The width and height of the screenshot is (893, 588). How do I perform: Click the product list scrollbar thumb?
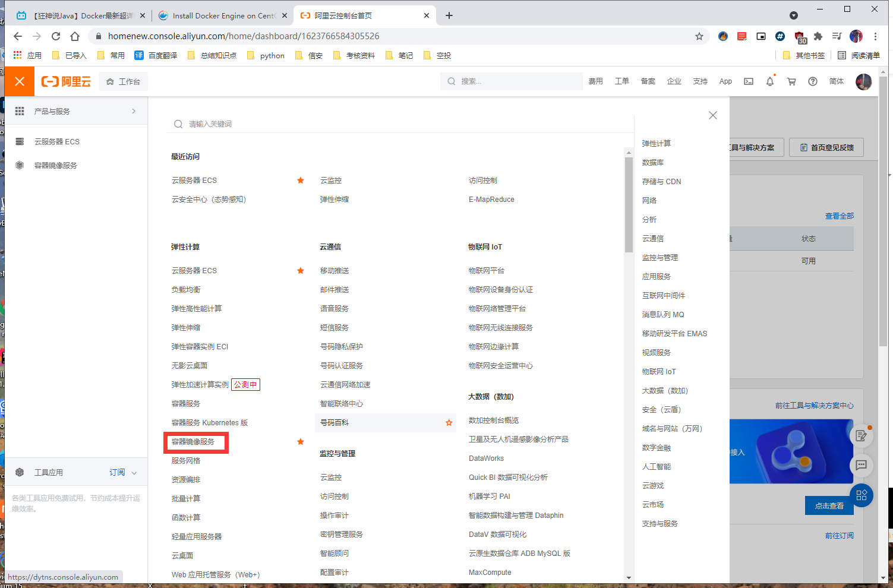click(629, 205)
